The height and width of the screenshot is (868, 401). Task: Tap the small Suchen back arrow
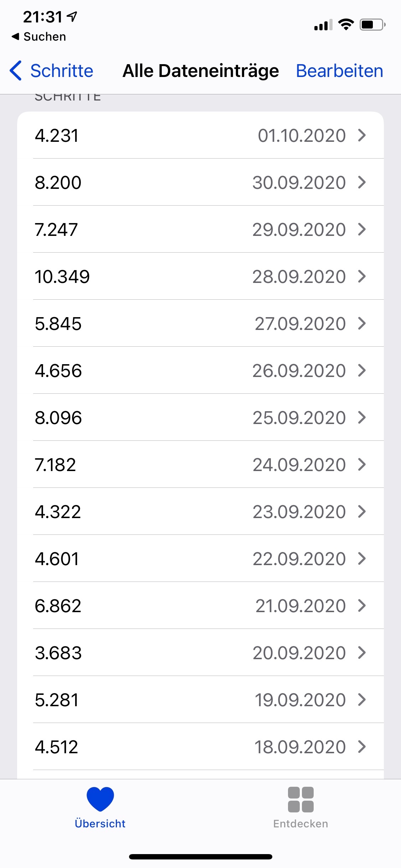pyautogui.click(x=15, y=36)
